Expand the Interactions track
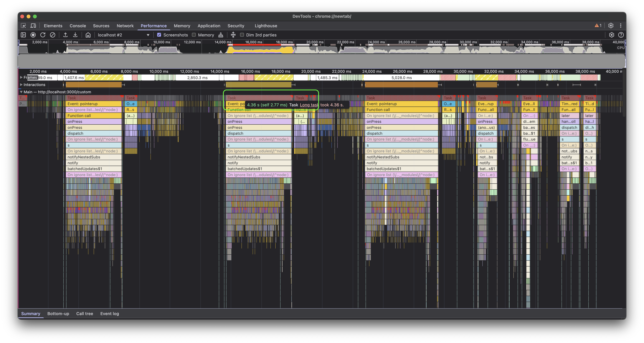 [x=21, y=85]
